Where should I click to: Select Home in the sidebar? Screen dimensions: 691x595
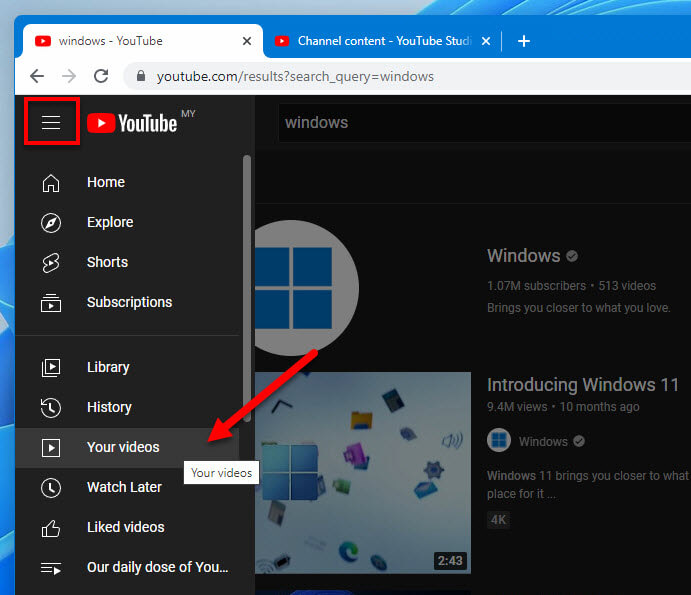128,182
